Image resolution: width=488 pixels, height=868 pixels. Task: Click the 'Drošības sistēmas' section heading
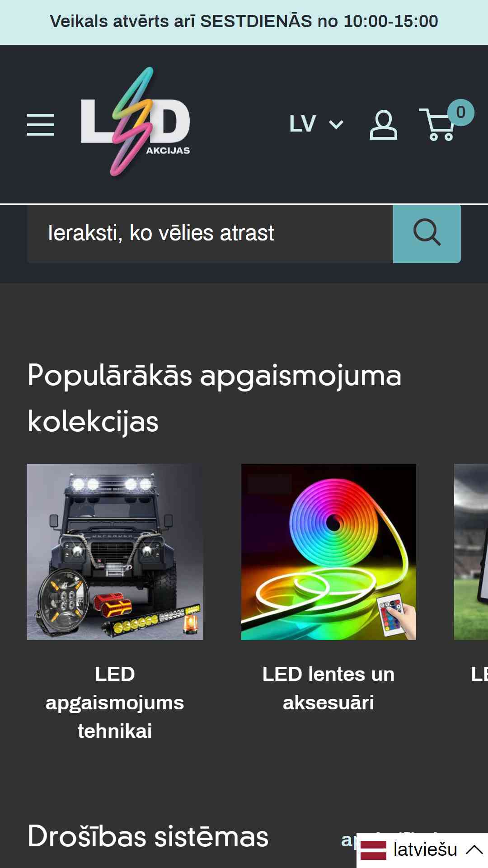[148, 836]
